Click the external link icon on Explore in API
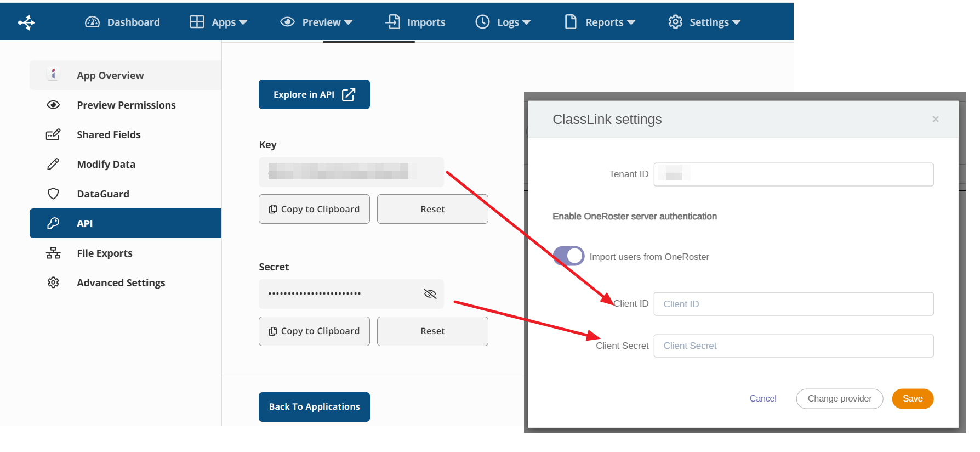Viewport: 980px width, 452px height. pos(349,94)
